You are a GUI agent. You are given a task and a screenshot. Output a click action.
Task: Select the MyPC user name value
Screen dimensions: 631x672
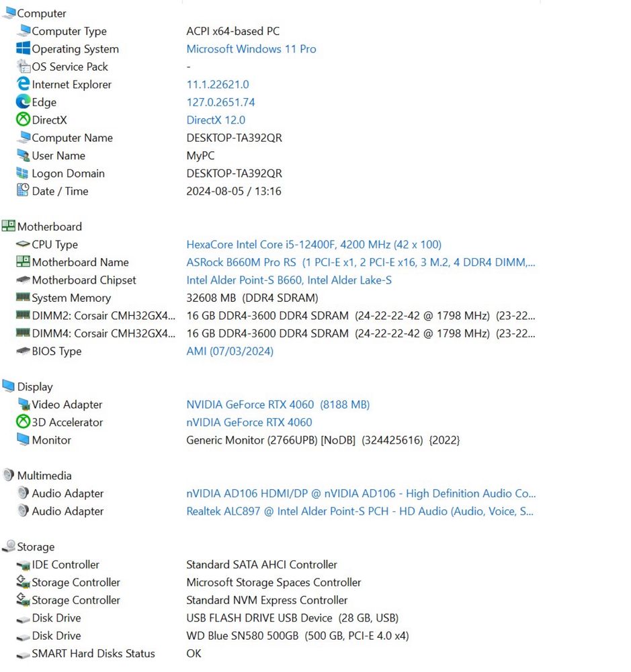pos(200,156)
